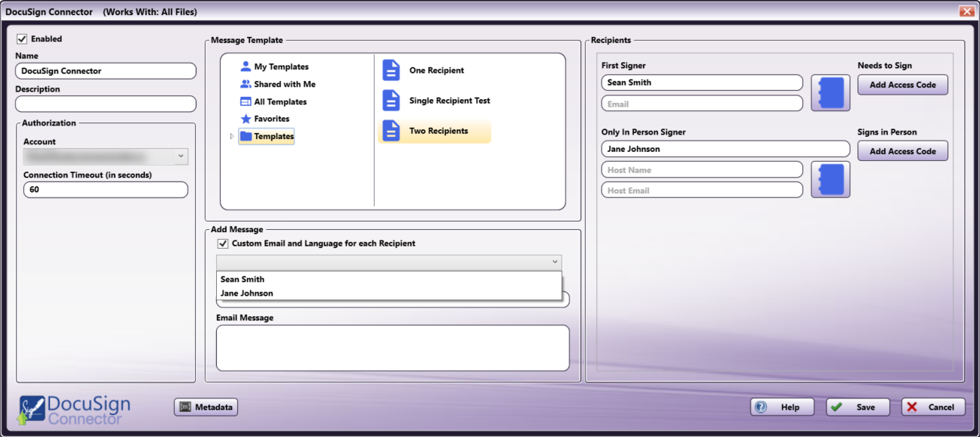The width and height of the screenshot is (980, 437).
Task: Click the Connection Timeout field
Action: point(106,190)
